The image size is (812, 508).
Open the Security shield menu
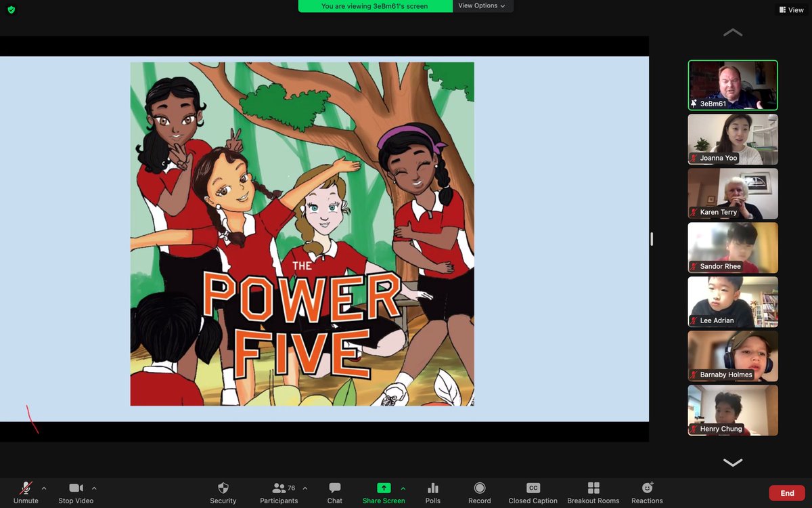click(223, 492)
